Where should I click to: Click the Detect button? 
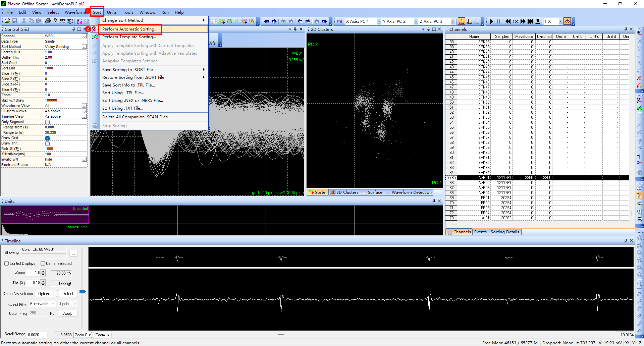[x=68, y=294]
